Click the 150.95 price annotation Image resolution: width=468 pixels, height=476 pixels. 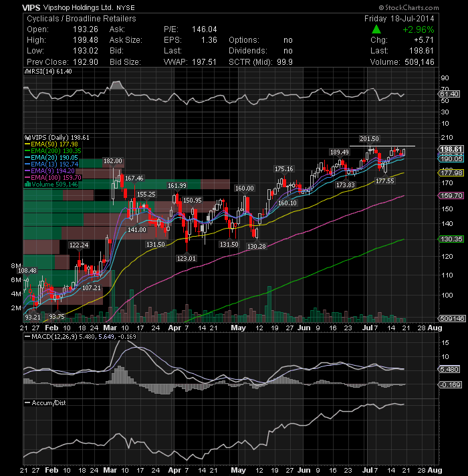click(192, 201)
